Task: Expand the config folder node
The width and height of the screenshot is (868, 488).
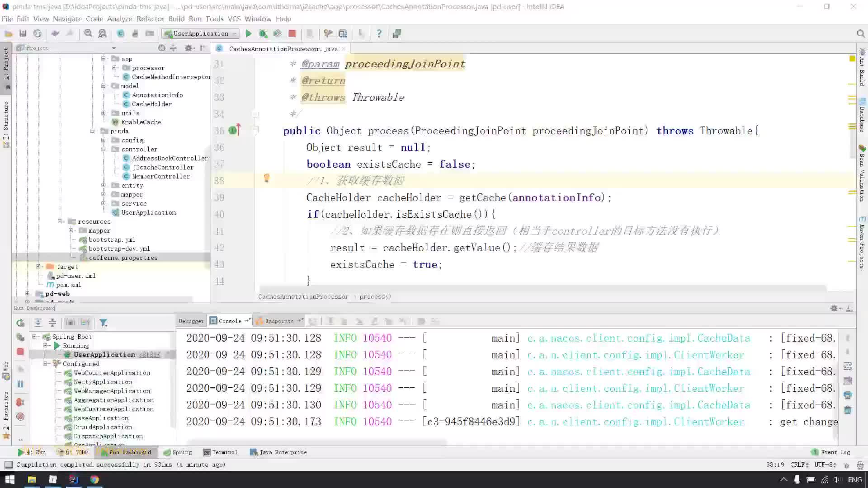Action: click(x=104, y=140)
